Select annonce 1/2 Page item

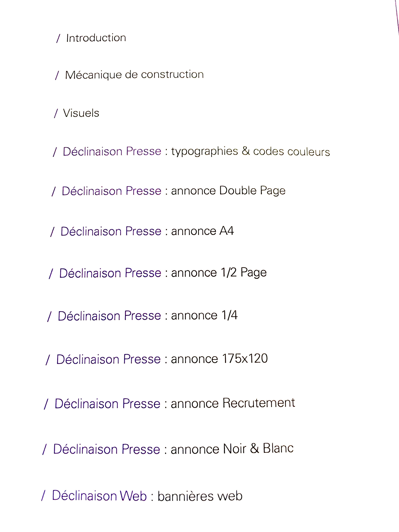click(x=219, y=272)
